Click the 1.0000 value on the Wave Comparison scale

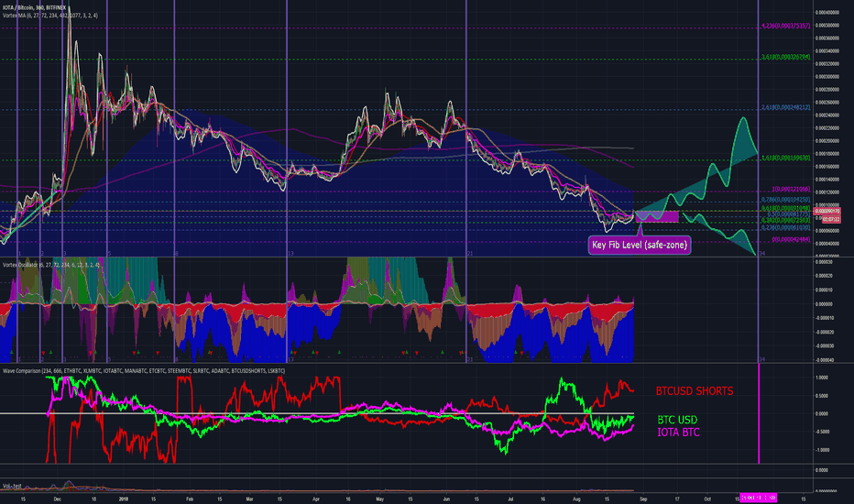pyautogui.click(x=821, y=378)
